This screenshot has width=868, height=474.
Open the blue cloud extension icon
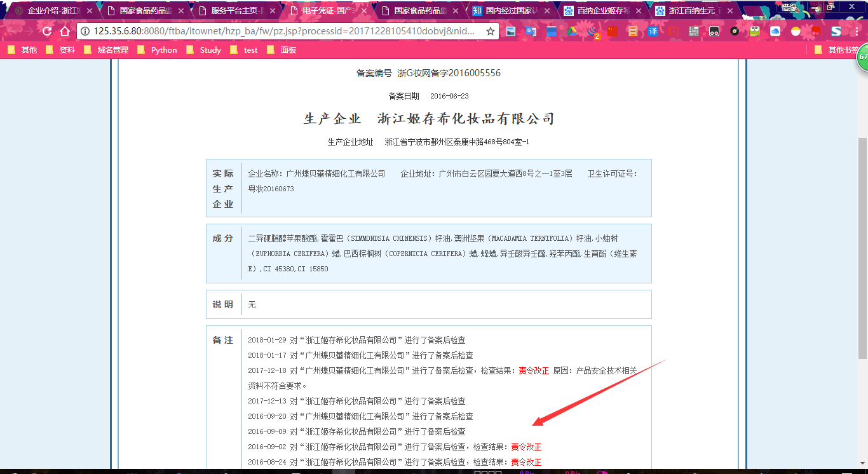coord(775,31)
